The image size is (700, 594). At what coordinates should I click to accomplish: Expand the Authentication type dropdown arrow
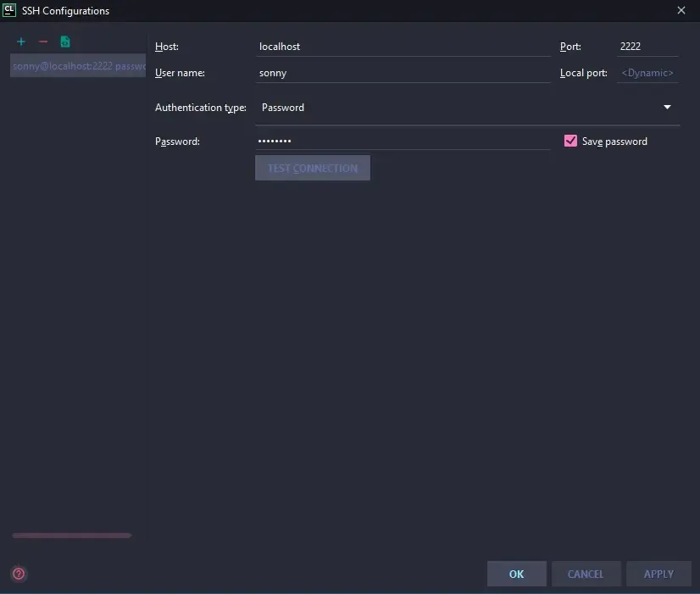[x=667, y=108]
